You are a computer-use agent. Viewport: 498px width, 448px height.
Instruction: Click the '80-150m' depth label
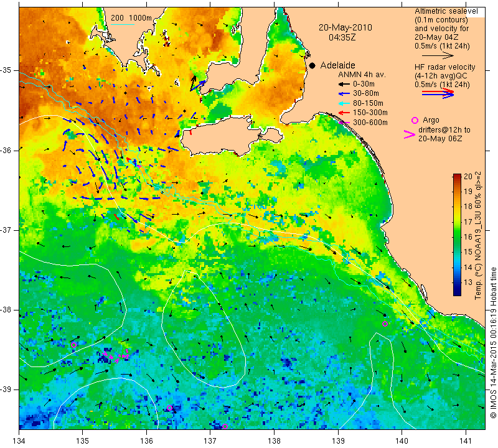pyautogui.click(x=368, y=103)
